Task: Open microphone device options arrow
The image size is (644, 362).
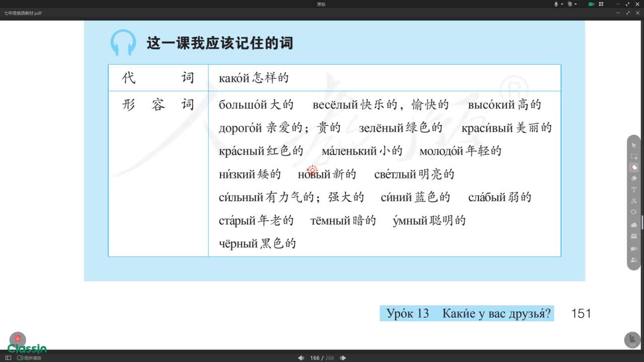Action: [x=562, y=4]
